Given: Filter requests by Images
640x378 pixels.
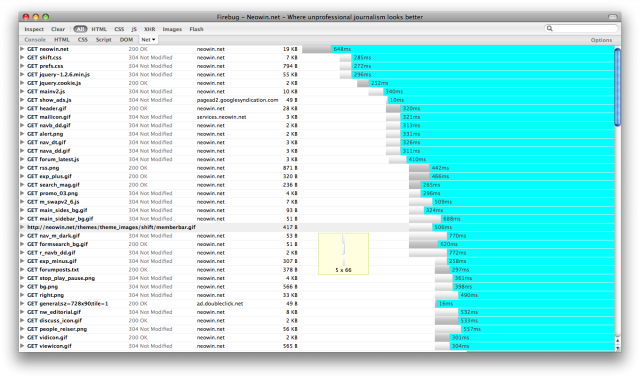Looking at the screenshot, I should 172,29.
